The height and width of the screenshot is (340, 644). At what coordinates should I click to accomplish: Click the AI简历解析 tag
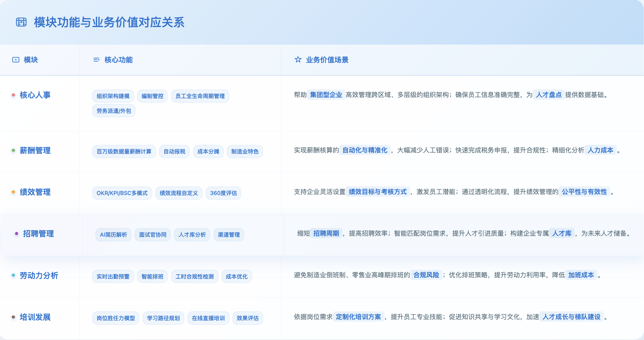(x=113, y=235)
